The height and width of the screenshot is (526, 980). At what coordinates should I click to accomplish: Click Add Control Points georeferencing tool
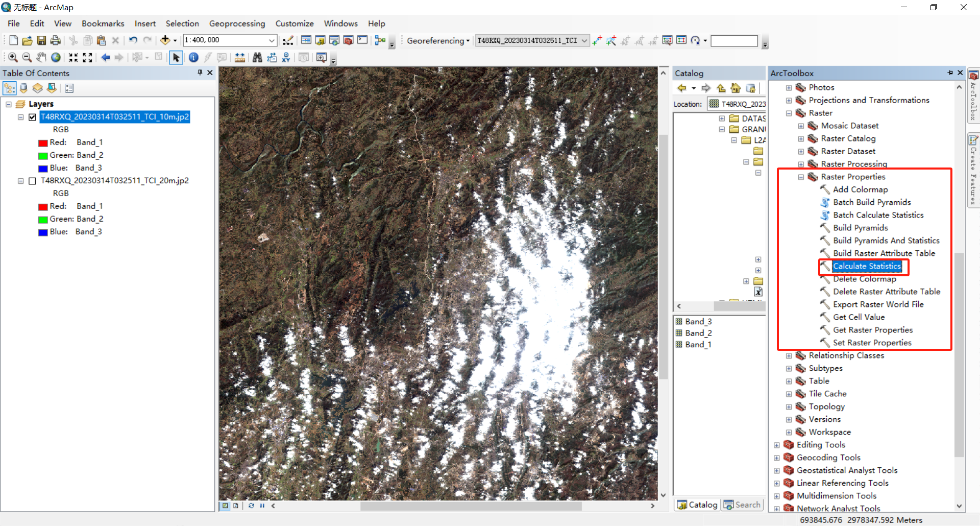click(597, 40)
